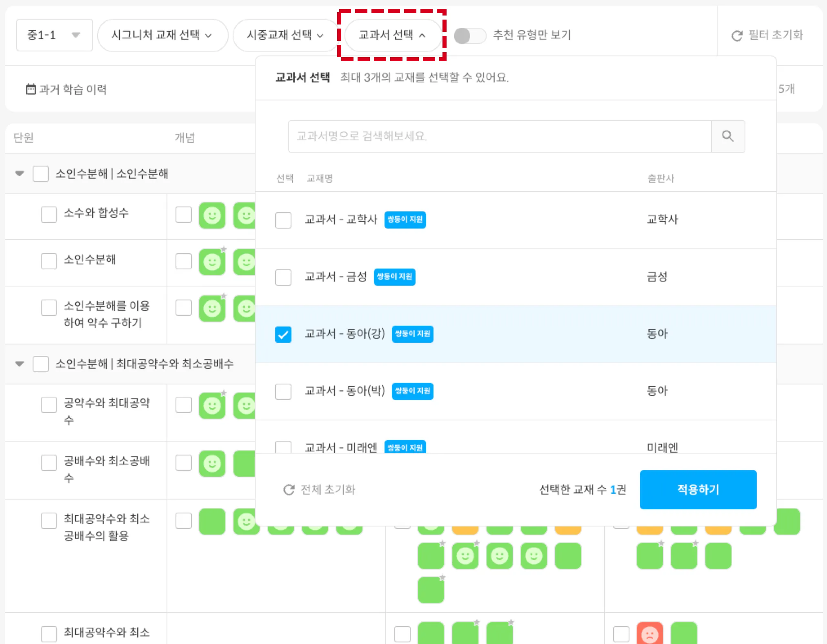Open the 중1-1 grade dropdown

(54, 35)
